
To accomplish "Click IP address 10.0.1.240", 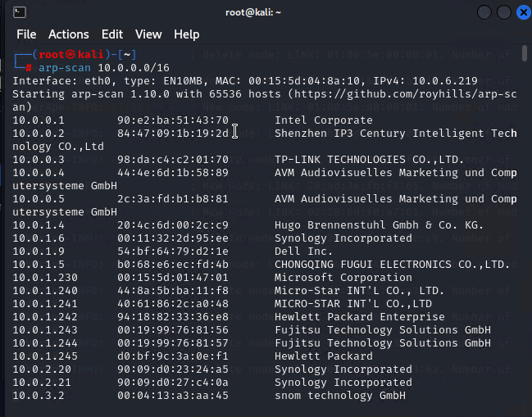I will (45, 291).
